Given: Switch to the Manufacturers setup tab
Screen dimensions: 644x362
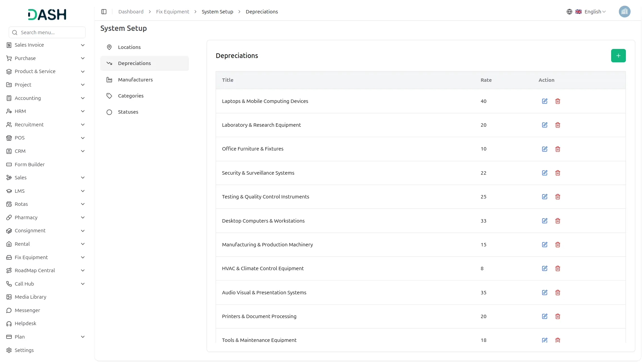Looking at the screenshot, I should pos(135,80).
